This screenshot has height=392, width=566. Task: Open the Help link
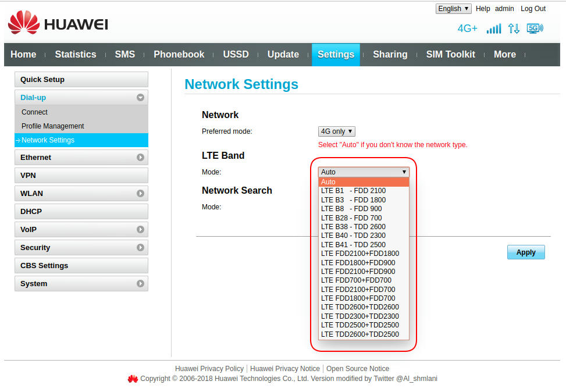click(x=483, y=9)
